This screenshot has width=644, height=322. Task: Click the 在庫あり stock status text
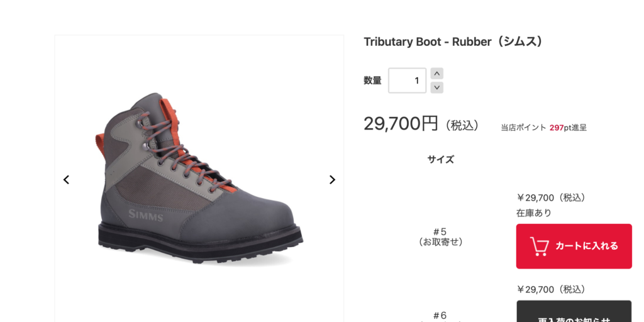pyautogui.click(x=533, y=213)
